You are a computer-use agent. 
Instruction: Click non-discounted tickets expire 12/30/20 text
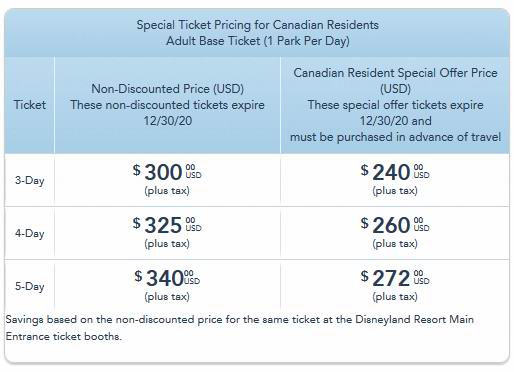click(167, 113)
